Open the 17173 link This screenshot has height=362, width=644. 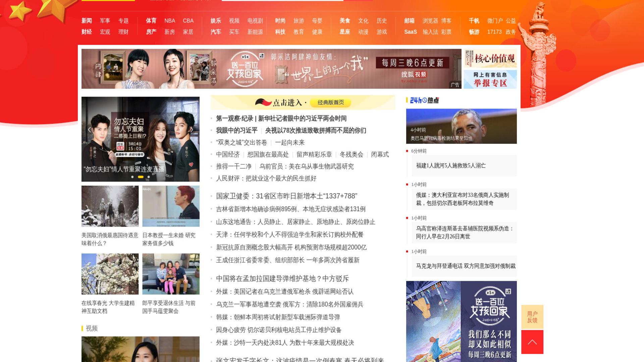click(494, 32)
